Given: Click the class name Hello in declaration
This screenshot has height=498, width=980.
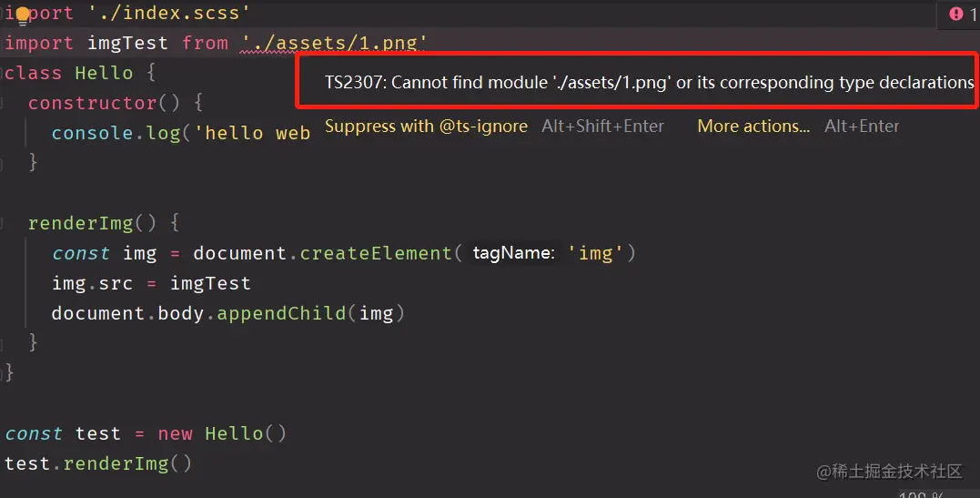Looking at the screenshot, I should click(x=104, y=73).
